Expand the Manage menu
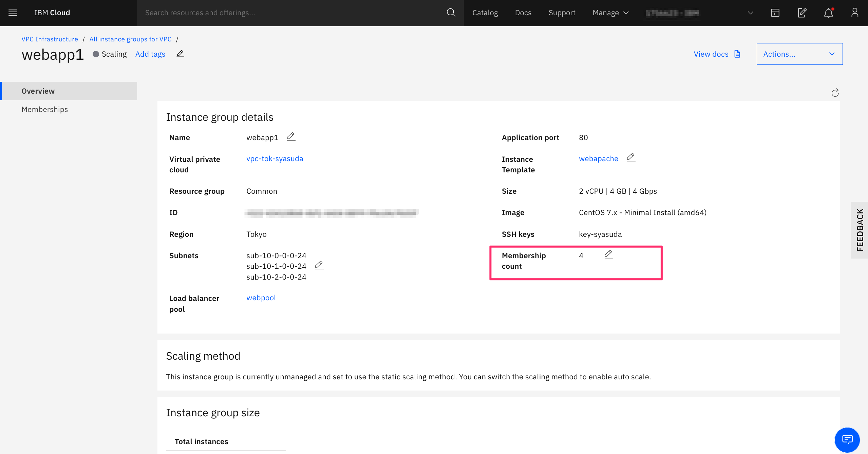868x454 pixels. click(610, 13)
